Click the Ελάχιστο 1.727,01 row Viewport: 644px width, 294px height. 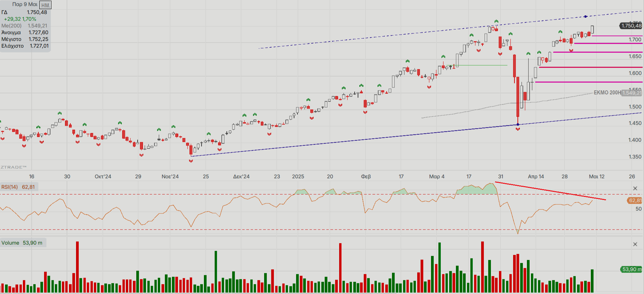click(25, 46)
